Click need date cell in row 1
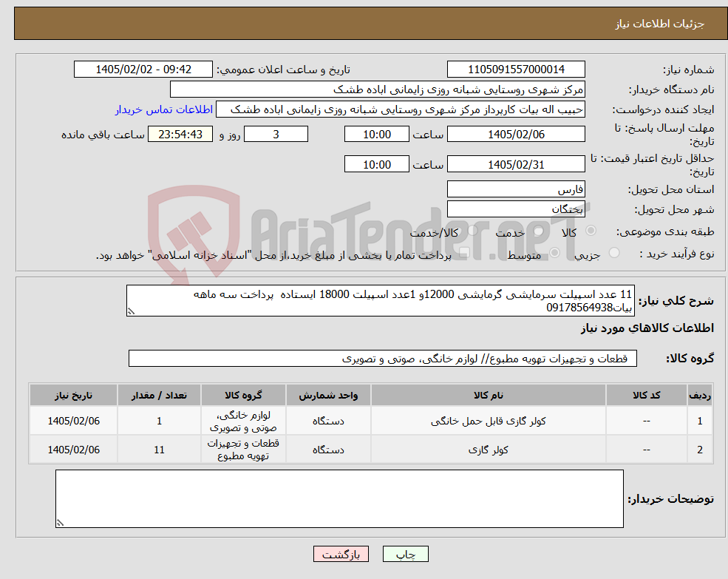 tap(73, 421)
